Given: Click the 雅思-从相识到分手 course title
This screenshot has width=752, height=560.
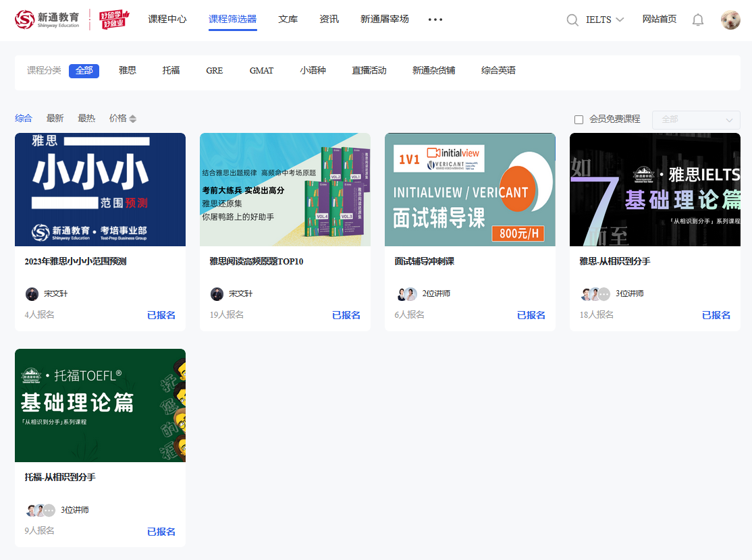Looking at the screenshot, I should 615,261.
